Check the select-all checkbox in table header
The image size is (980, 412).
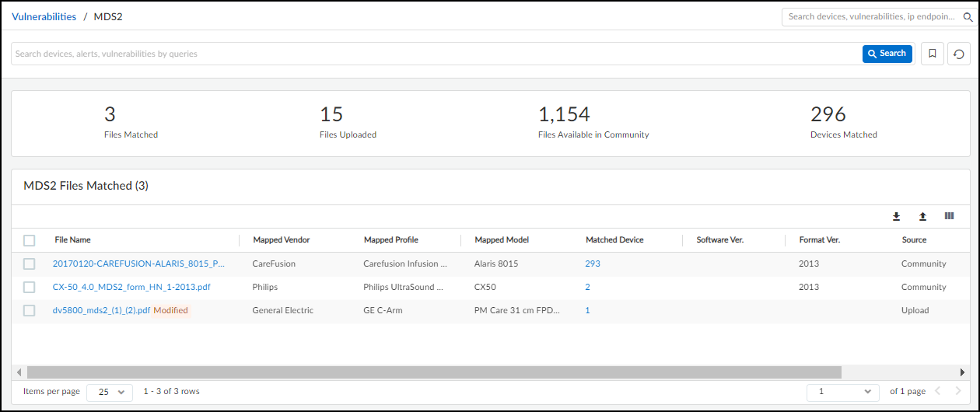pyautogui.click(x=30, y=240)
